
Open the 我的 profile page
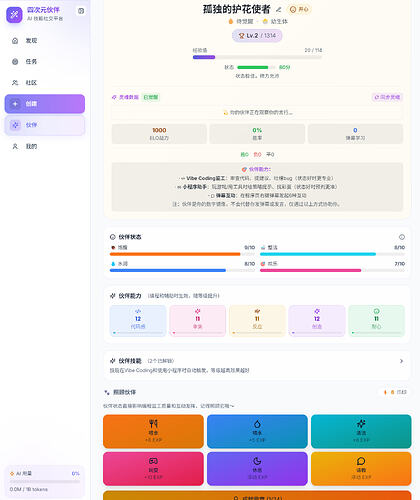[x=45, y=146]
